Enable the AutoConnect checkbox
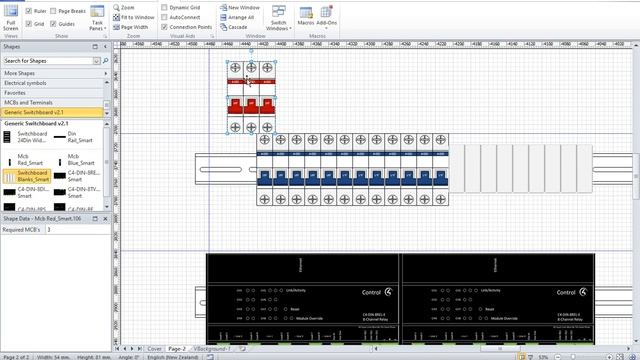 [164, 17]
